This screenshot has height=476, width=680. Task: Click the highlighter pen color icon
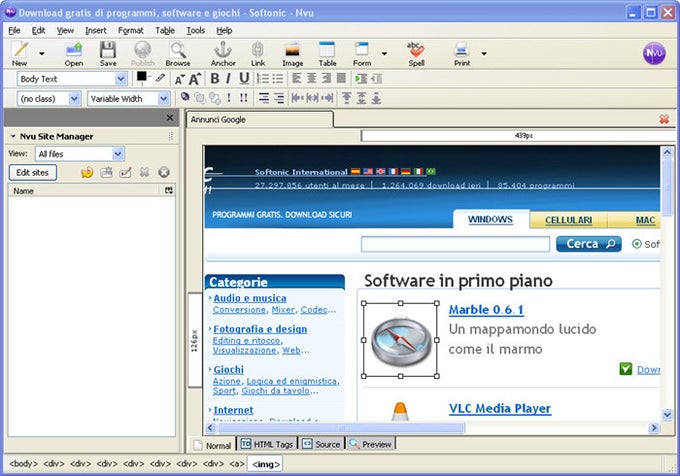[160, 78]
